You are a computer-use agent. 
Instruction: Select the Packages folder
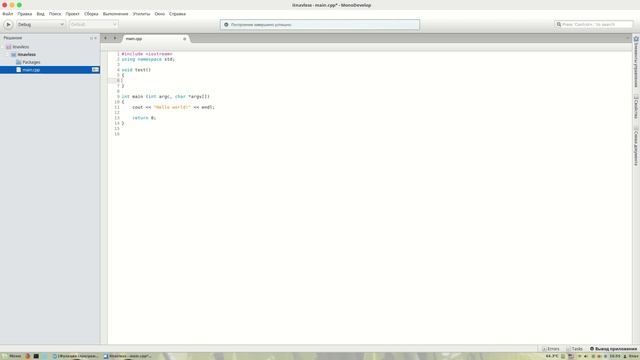[x=31, y=62]
